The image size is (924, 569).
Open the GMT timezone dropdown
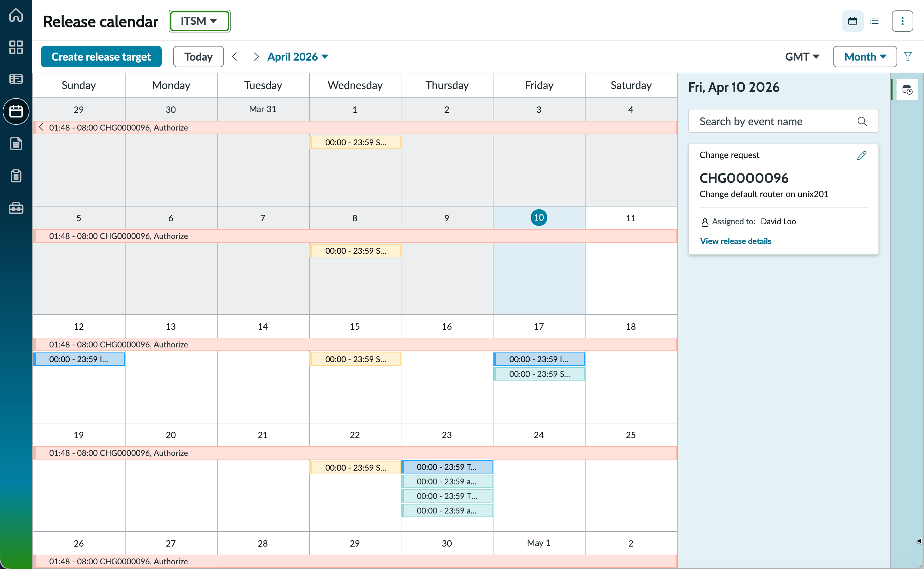tap(802, 57)
